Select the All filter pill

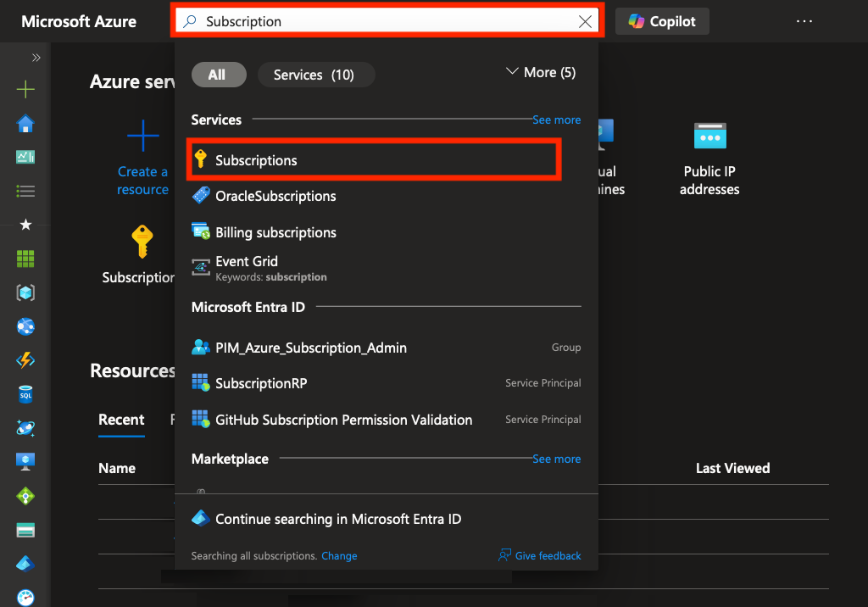218,75
